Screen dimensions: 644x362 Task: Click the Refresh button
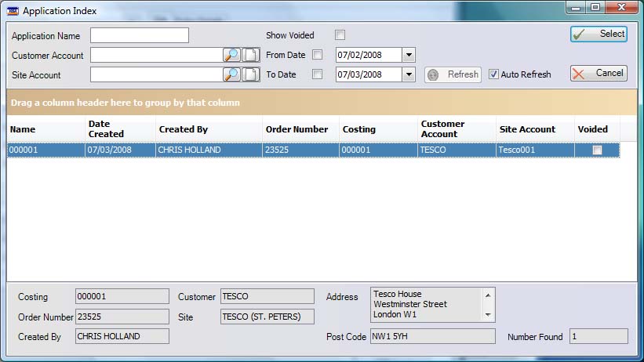(x=453, y=74)
